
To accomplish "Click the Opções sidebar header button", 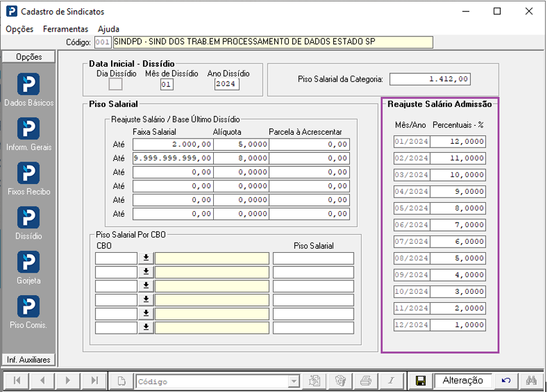I will (29, 57).
